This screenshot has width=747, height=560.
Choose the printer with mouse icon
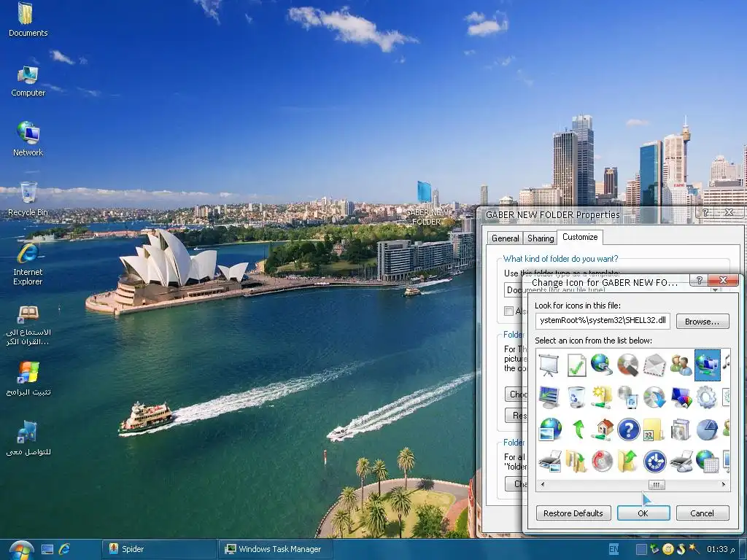[x=681, y=461]
